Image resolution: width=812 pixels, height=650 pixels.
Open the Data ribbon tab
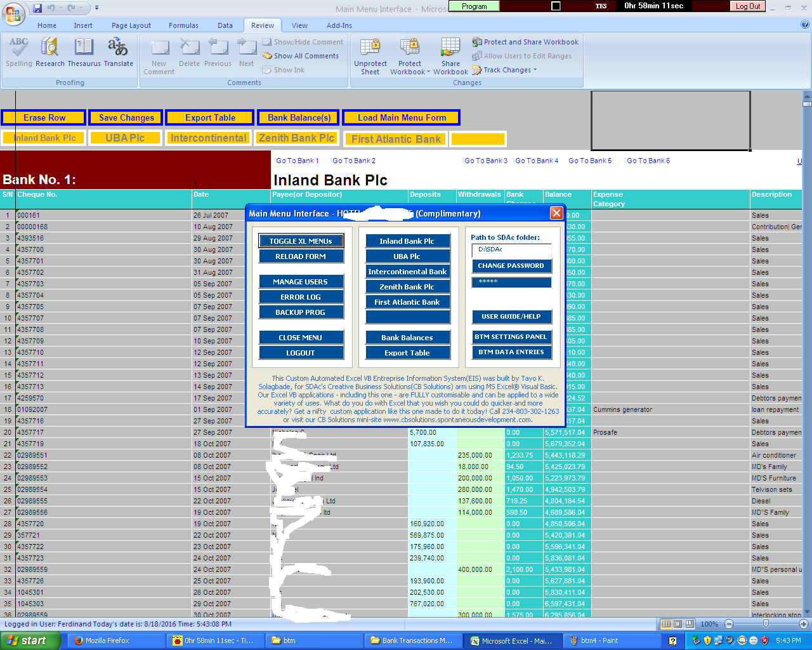click(225, 25)
